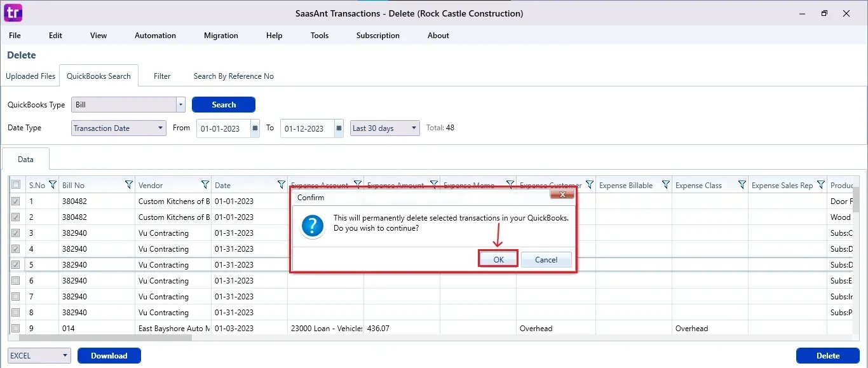Cancel the Confirm delete dialog

[546, 259]
